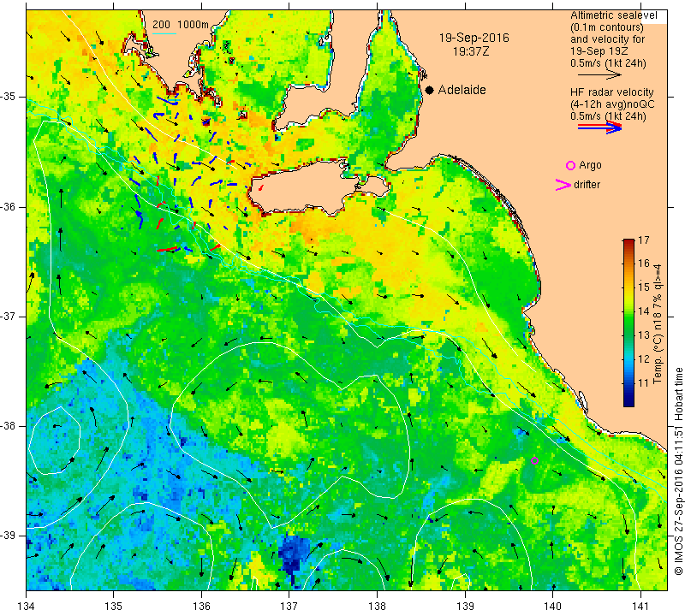This screenshot has width=685, height=616.
Task: Click the 'Temp. (°C) n18 7% ql>=4' colorbar title
Action: tap(657, 323)
